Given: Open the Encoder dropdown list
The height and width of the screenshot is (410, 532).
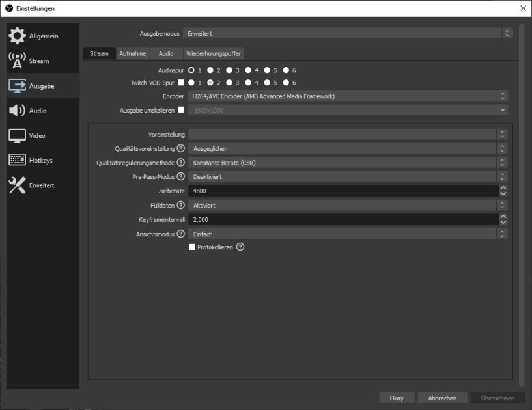Looking at the screenshot, I should tap(347, 96).
